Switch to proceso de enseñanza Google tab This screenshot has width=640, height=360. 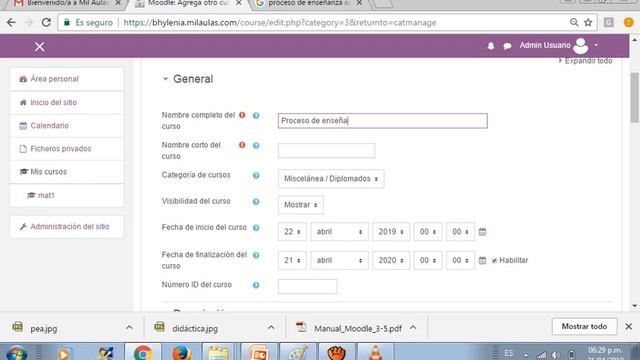(308, 3)
